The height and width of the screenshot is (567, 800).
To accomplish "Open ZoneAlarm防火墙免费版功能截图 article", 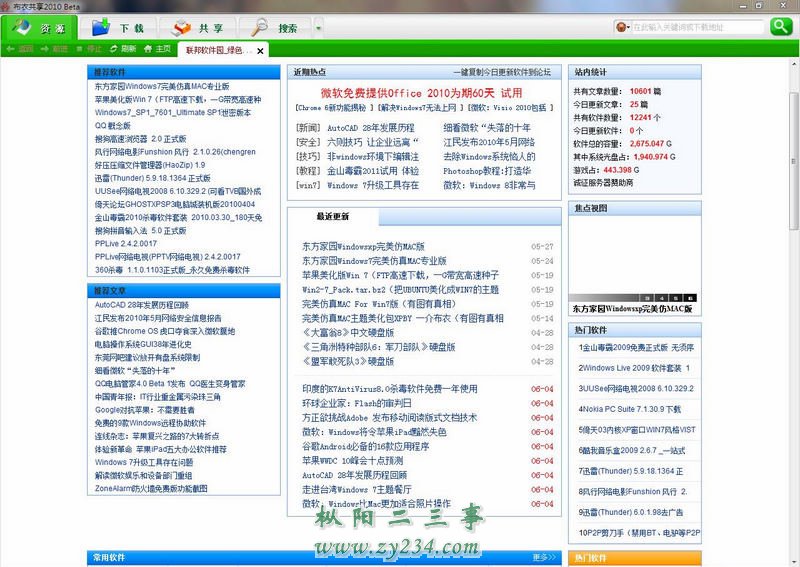I will click(151, 488).
